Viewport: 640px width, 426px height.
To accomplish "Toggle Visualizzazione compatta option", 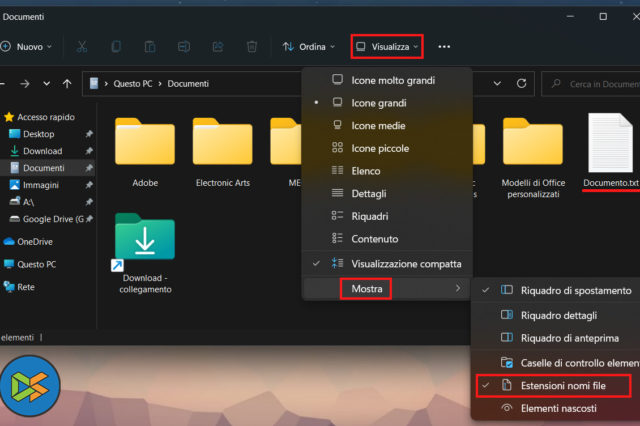I will 405,264.
